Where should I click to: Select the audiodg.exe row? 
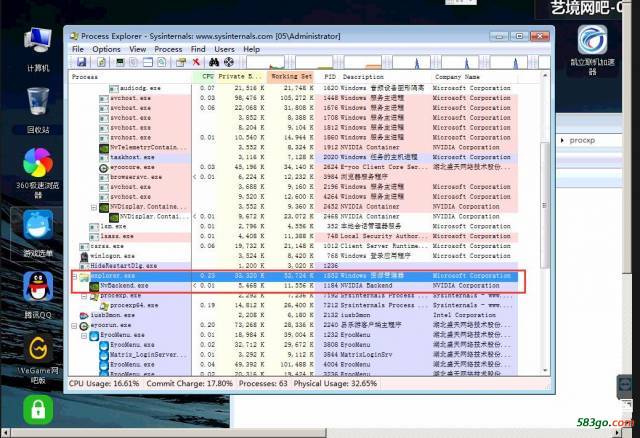tap(293, 88)
